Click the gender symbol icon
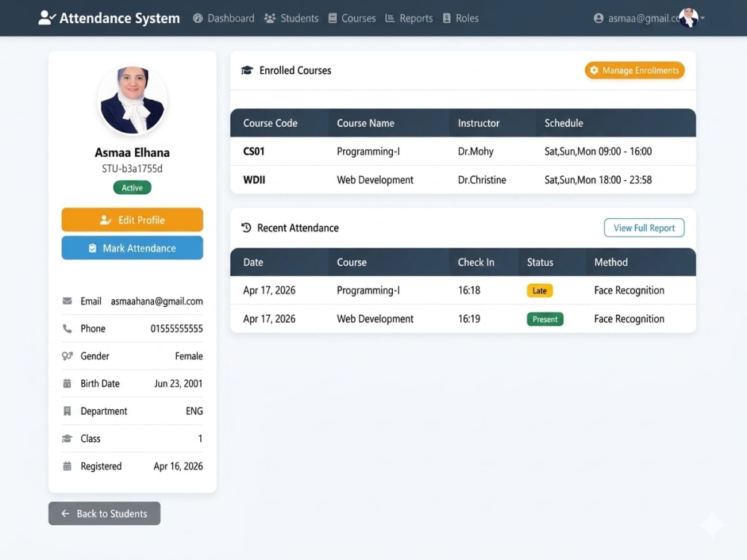The height and width of the screenshot is (560, 747). pos(67,355)
